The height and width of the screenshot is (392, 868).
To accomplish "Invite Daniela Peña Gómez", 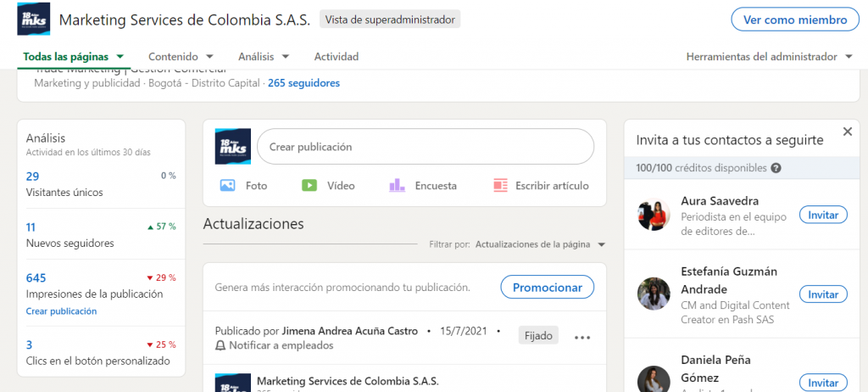I will (823, 383).
